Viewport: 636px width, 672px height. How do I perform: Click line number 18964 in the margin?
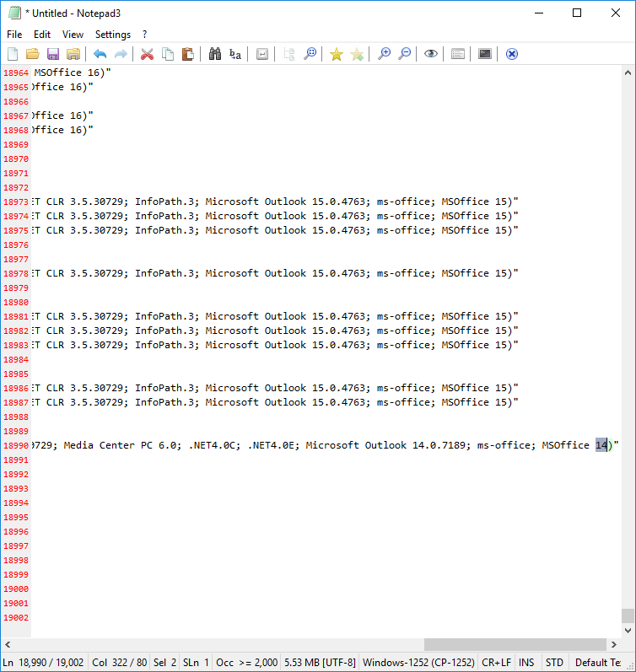pos(16,73)
